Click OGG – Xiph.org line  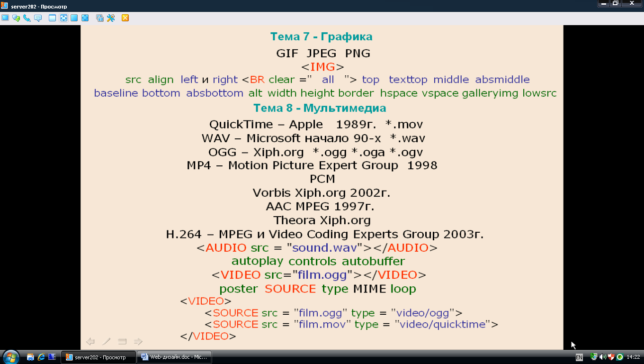(315, 152)
